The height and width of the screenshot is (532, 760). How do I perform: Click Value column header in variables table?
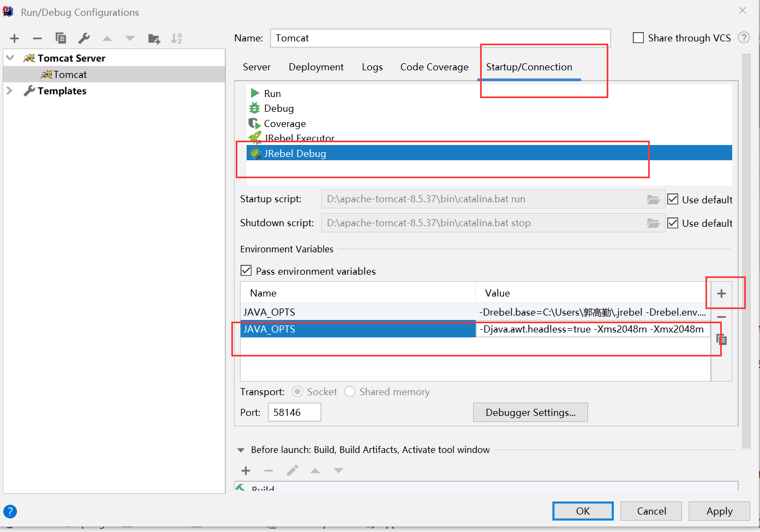coord(593,293)
